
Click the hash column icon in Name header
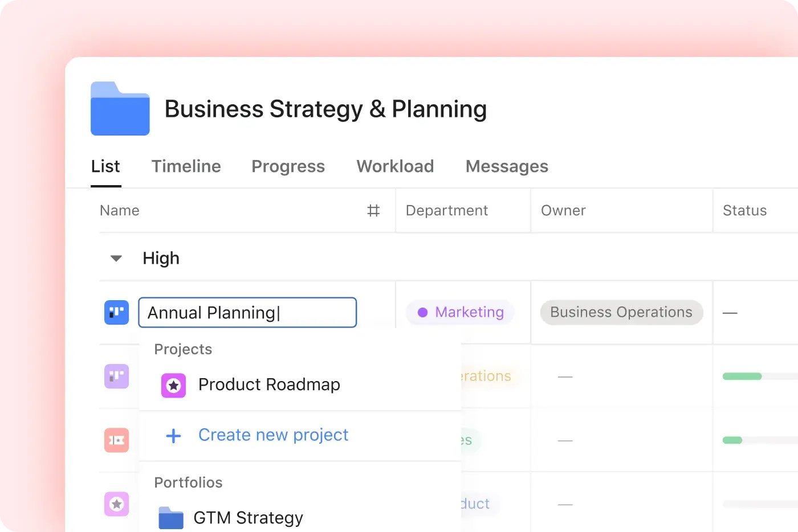[x=373, y=211]
